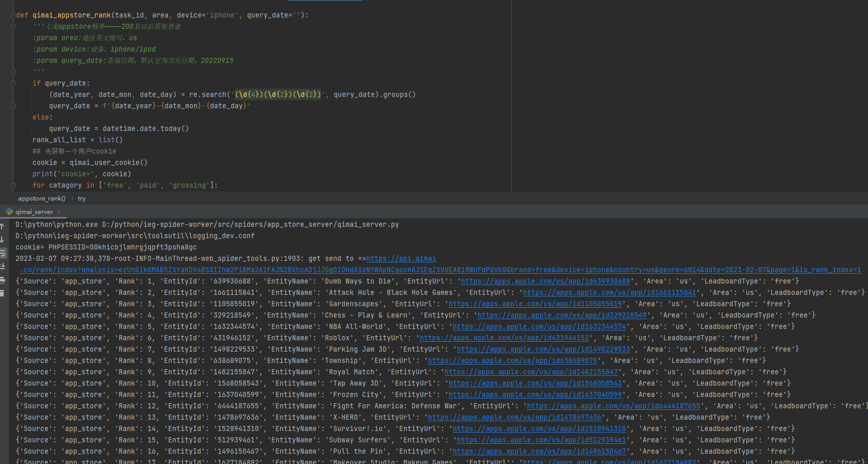Open the Fight For America link id6444187655
868x464 pixels.
(613, 406)
